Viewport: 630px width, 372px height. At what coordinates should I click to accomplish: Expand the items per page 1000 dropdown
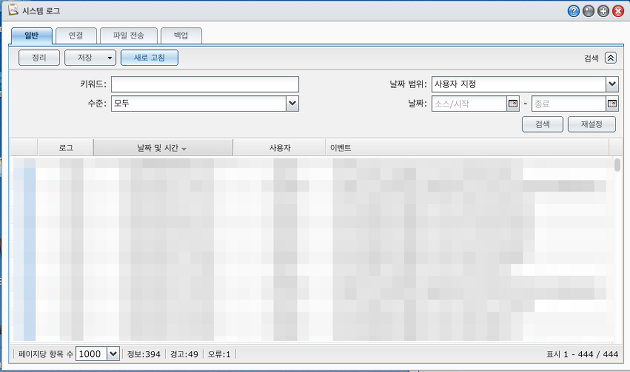click(113, 354)
